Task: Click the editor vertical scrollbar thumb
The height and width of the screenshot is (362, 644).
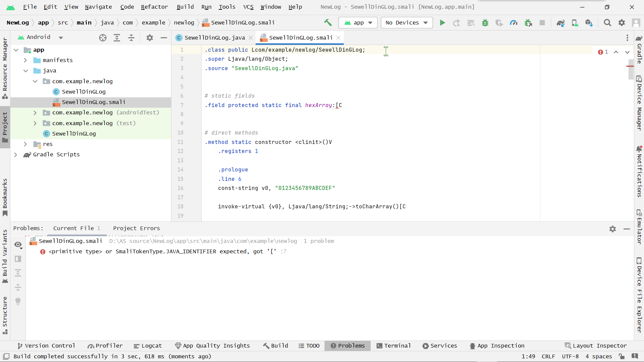Action: click(x=630, y=69)
